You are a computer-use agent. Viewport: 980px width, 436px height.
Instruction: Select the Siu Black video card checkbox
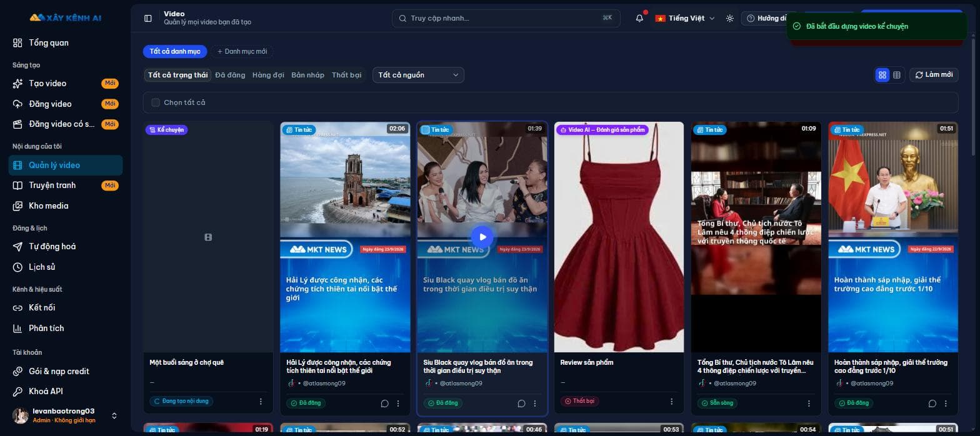click(426, 130)
